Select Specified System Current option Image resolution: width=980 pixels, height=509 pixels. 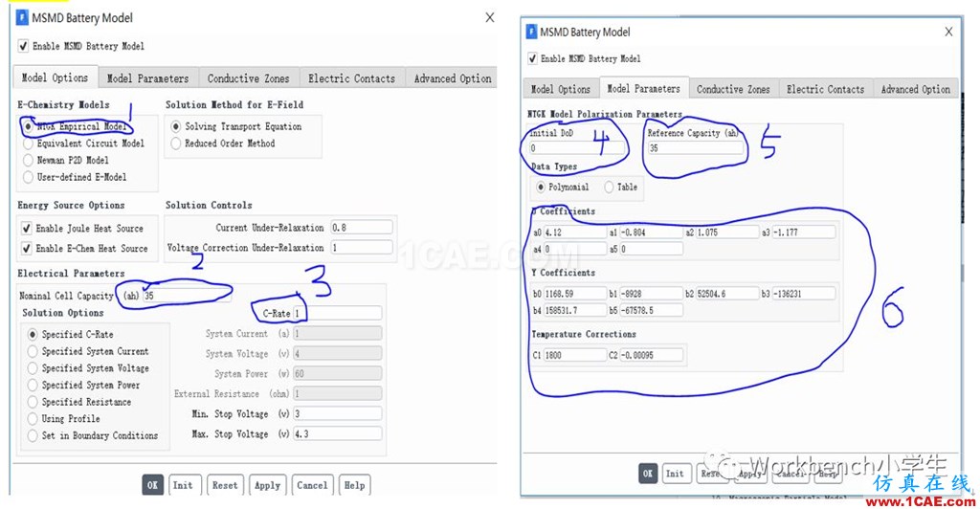point(33,352)
